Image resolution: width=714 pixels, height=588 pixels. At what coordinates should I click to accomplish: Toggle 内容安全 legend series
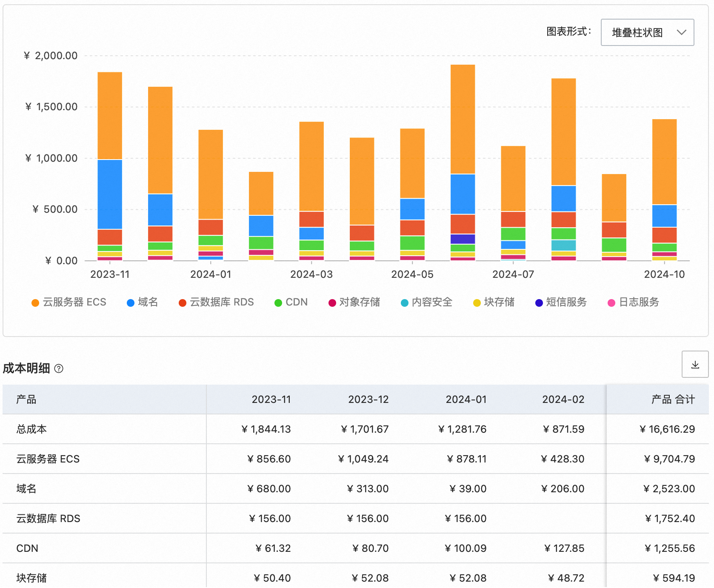pos(426,302)
